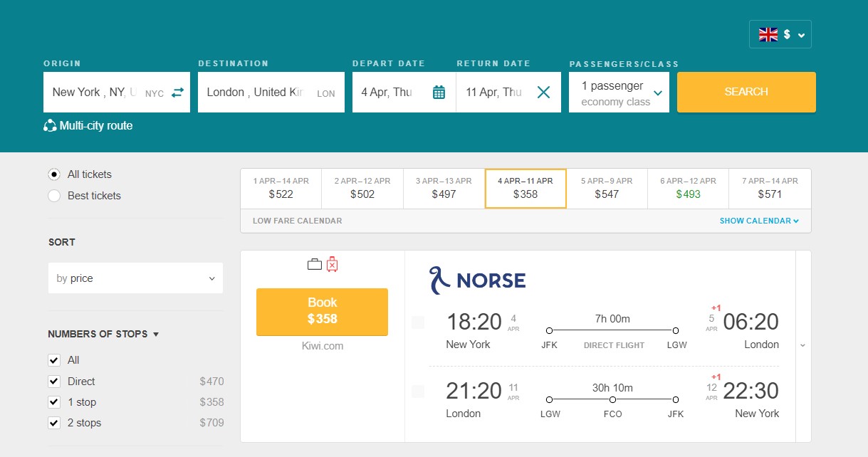Select the Best tickets radio button

53,195
